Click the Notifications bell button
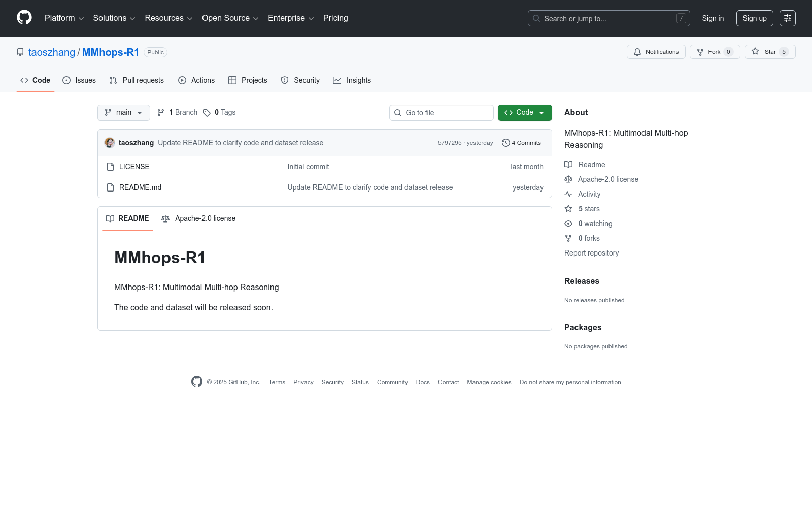This screenshot has width=812, height=508. point(656,52)
